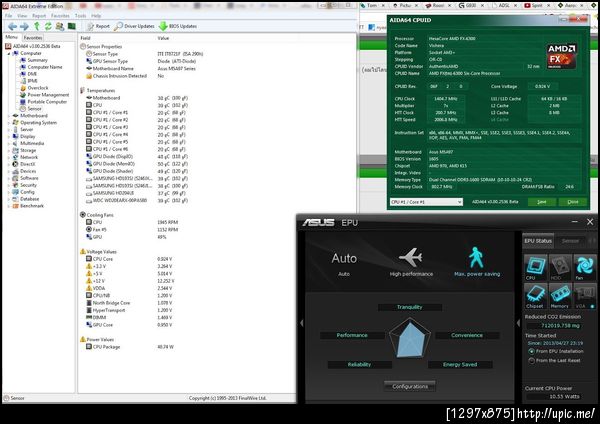Switch to the Favorites tab in left panel
The width and height of the screenshot is (600, 424).
pyautogui.click(x=33, y=38)
